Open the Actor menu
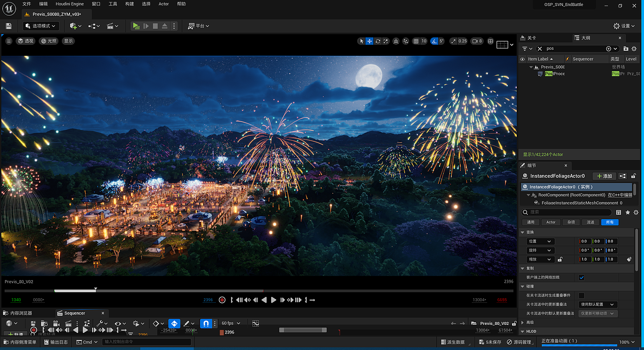This screenshot has width=644, height=350. (164, 4)
